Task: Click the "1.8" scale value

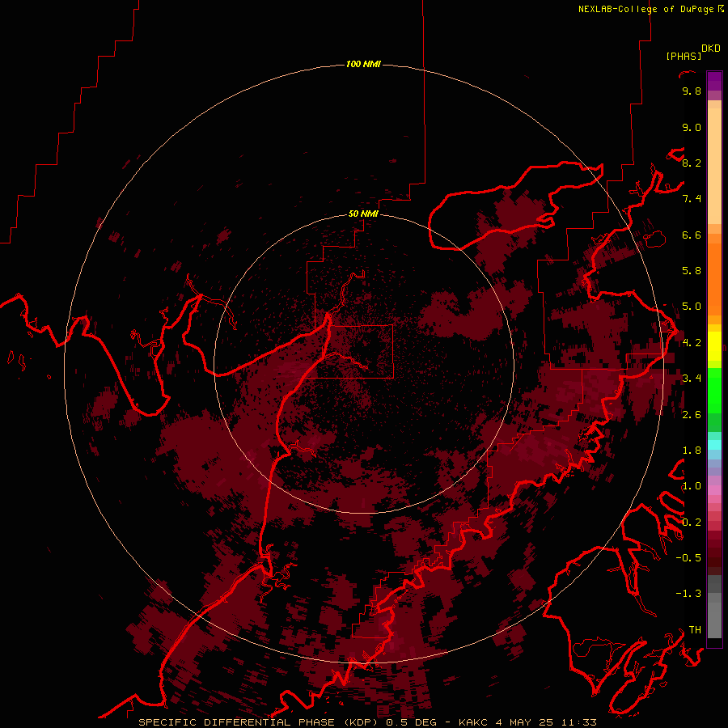Action: tap(692, 451)
